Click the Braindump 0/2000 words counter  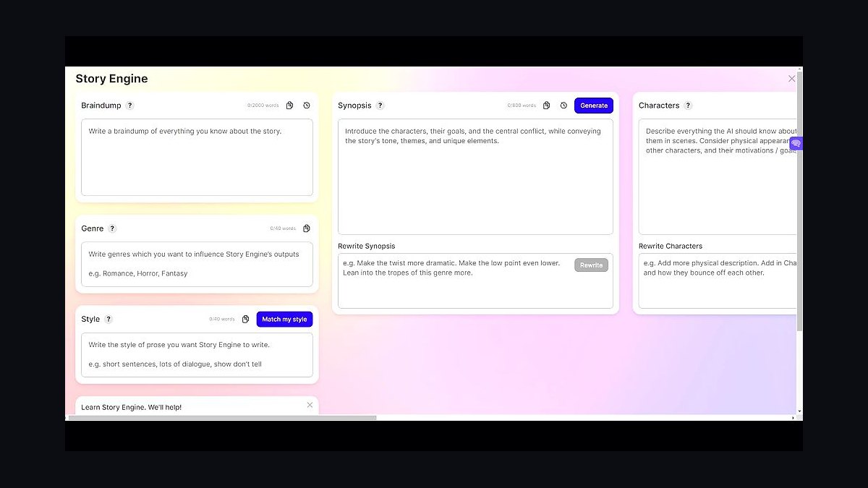pyautogui.click(x=263, y=106)
